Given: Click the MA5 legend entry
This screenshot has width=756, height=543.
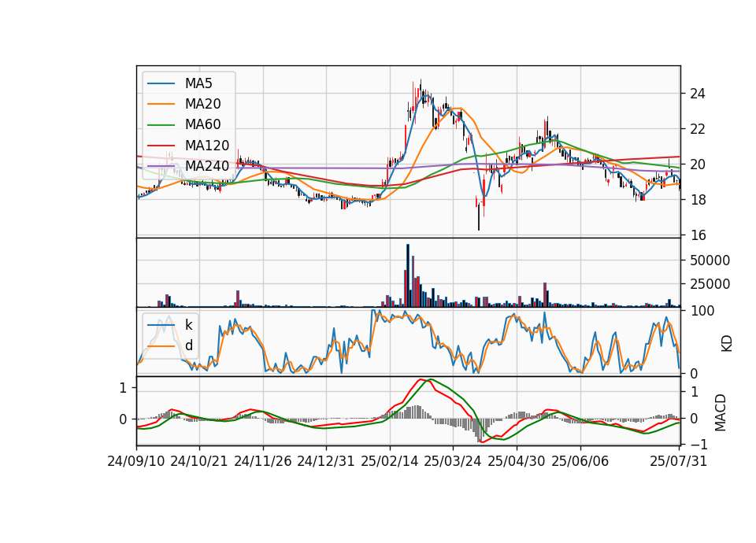Looking at the screenshot, I should click(x=180, y=83).
